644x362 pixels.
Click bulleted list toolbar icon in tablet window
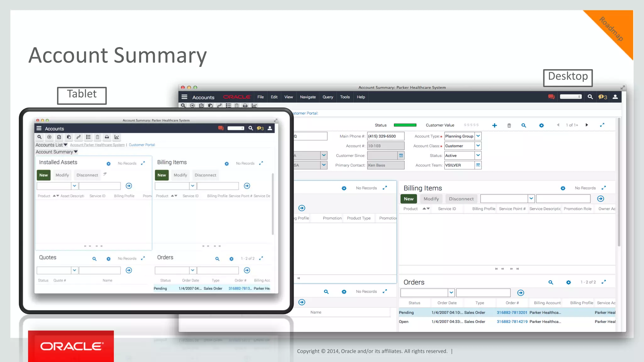[88, 137]
